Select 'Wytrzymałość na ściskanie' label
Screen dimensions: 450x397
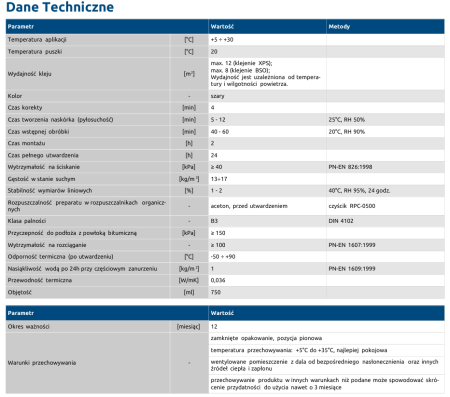click(x=44, y=167)
